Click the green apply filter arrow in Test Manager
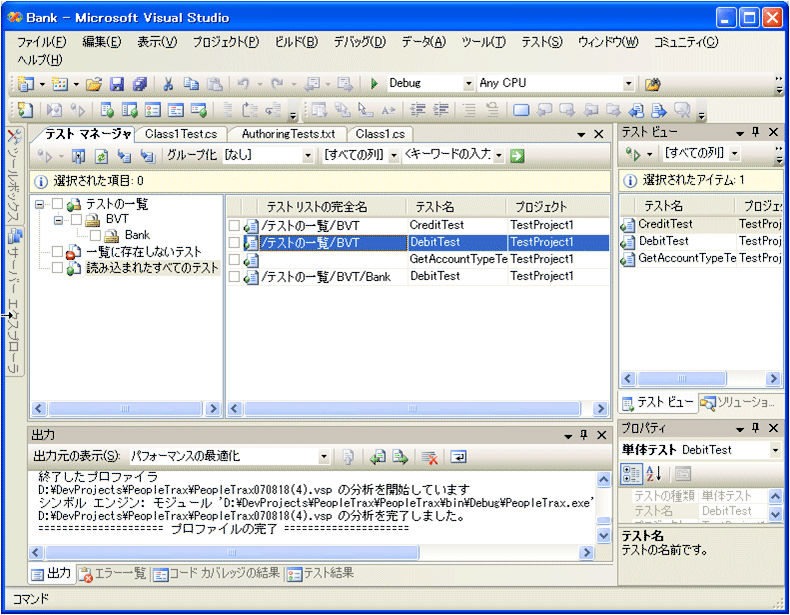 click(516, 156)
